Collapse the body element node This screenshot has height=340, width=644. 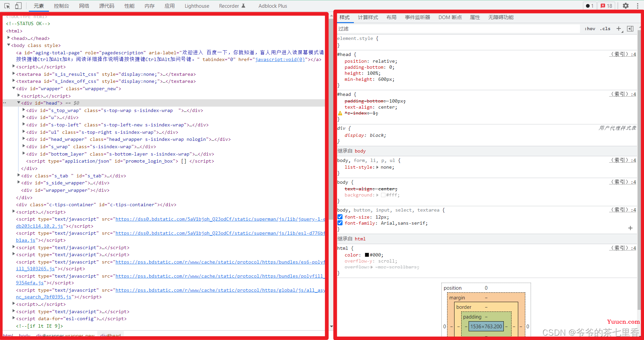(x=9, y=45)
